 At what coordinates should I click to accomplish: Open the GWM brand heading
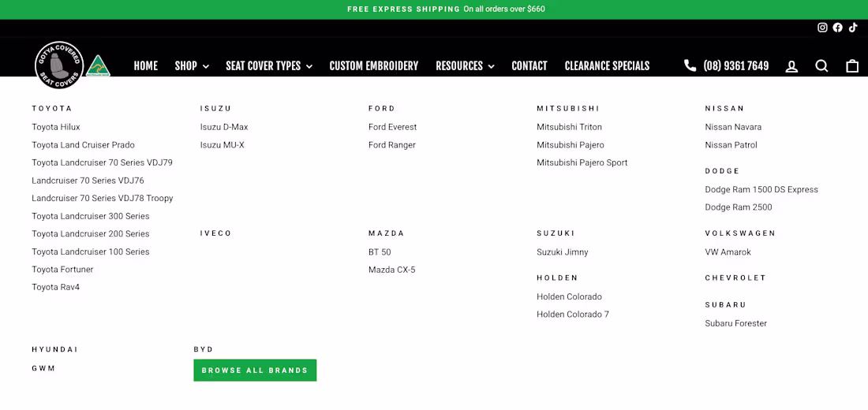[43, 368]
